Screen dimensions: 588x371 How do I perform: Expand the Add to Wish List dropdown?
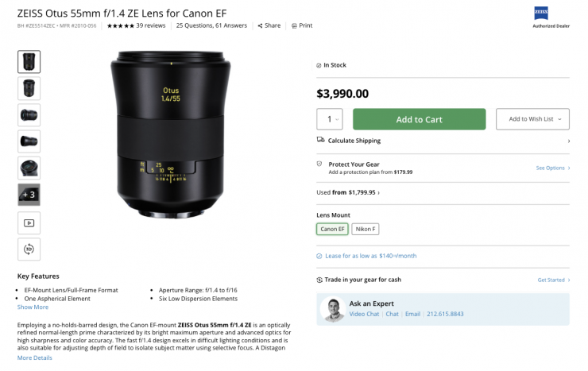coord(532,119)
